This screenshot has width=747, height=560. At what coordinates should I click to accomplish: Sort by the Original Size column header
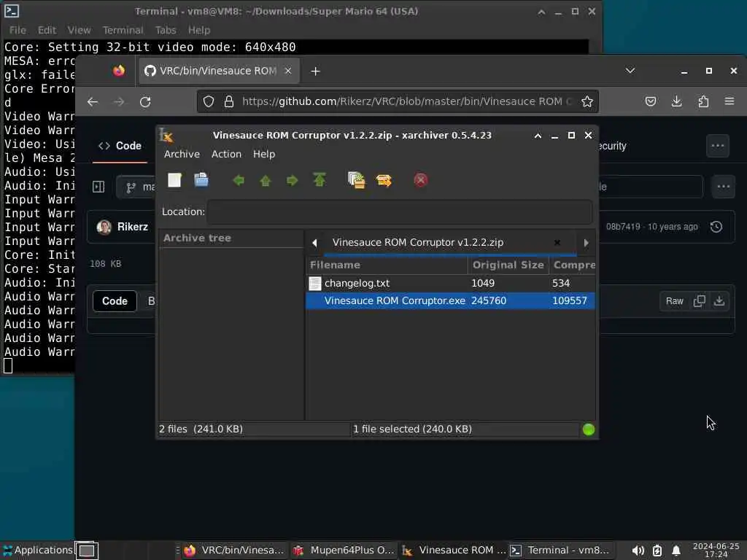[508, 265]
